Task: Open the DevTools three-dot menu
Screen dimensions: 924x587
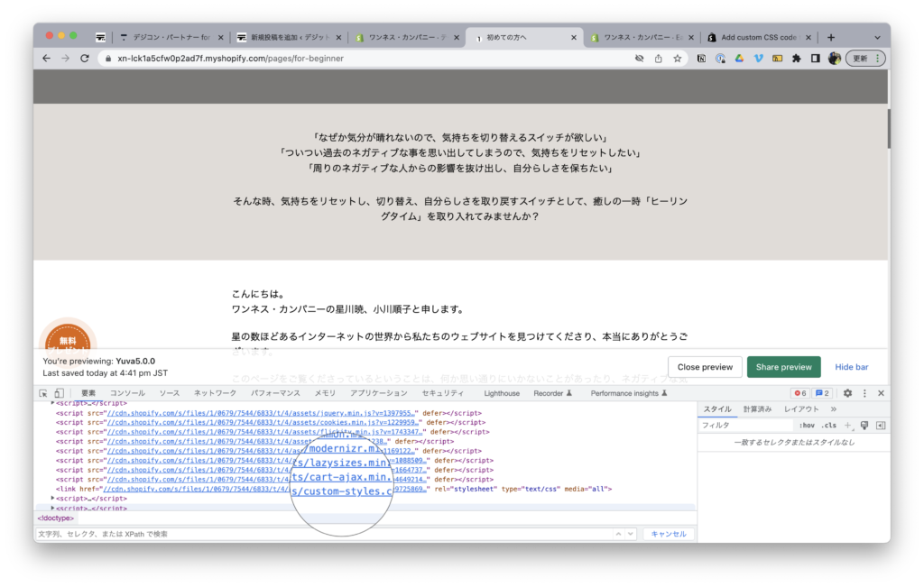Action: [864, 393]
